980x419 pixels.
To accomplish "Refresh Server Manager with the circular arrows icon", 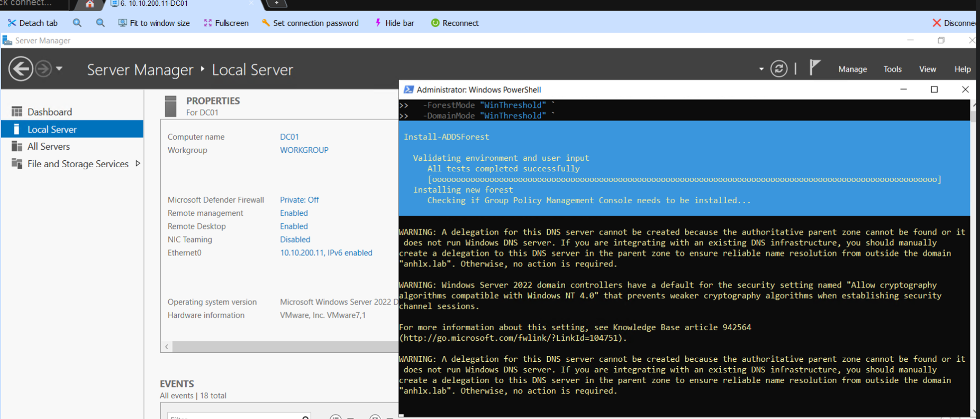I will pyautogui.click(x=779, y=69).
